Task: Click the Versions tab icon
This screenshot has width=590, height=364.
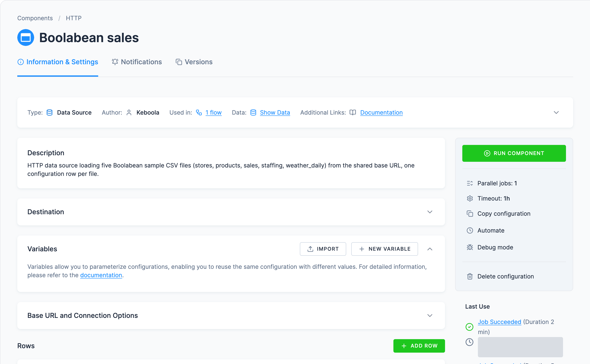Action: coord(179,62)
